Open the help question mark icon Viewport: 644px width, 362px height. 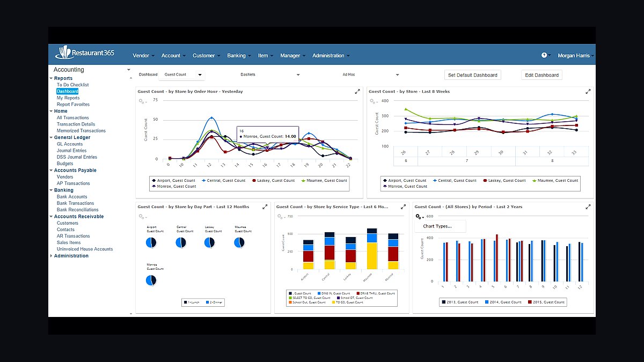pyautogui.click(x=544, y=55)
